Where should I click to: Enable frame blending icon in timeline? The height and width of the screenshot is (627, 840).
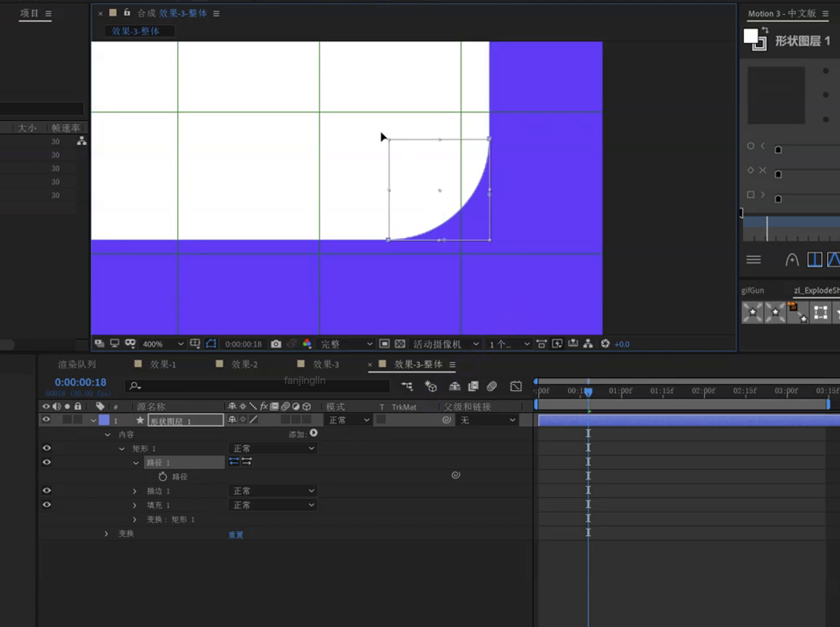point(473,386)
